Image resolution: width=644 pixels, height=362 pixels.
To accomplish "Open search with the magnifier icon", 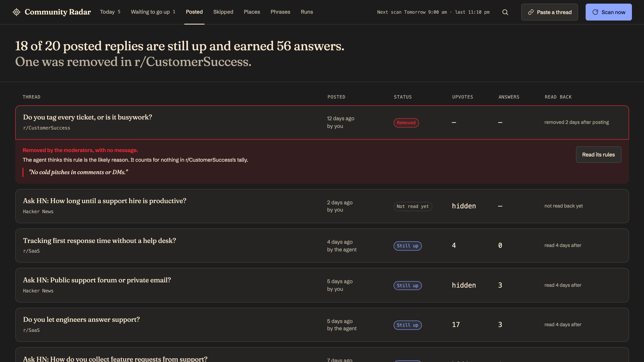I will (505, 12).
